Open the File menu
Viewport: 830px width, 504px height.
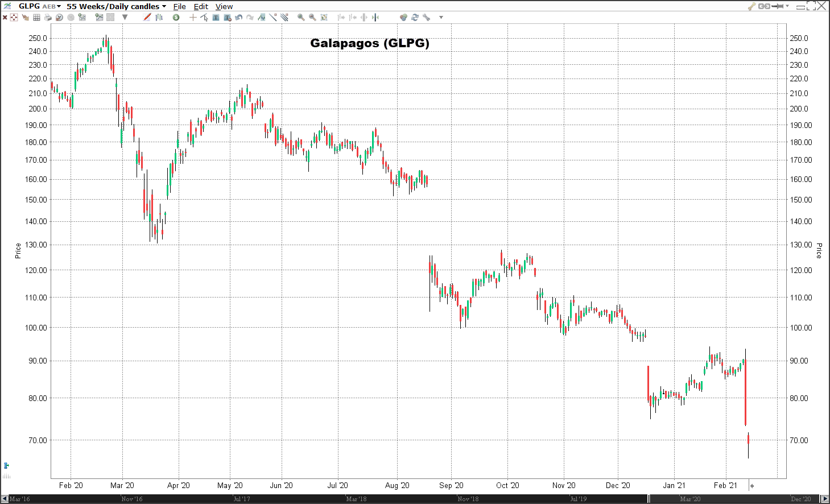click(179, 6)
